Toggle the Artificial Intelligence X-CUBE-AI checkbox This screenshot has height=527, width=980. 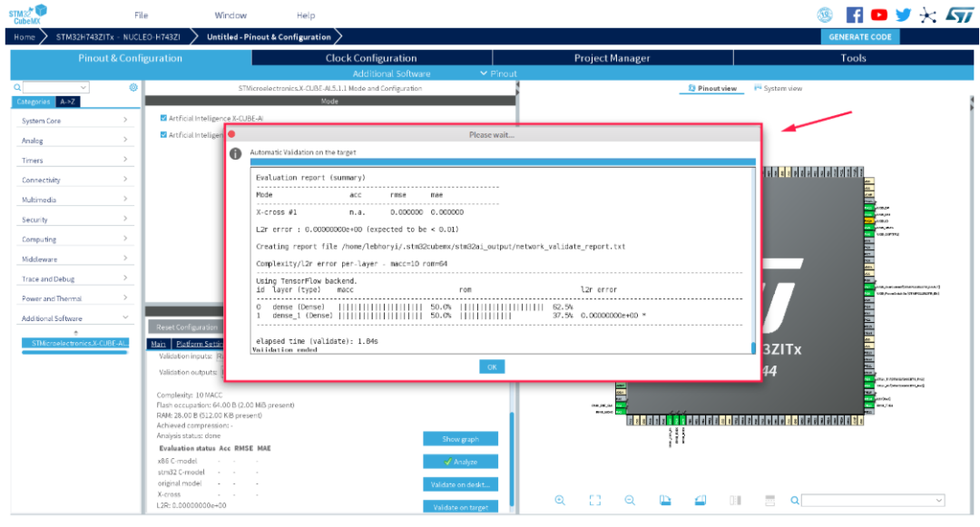pyautogui.click(x=163, y=118)
